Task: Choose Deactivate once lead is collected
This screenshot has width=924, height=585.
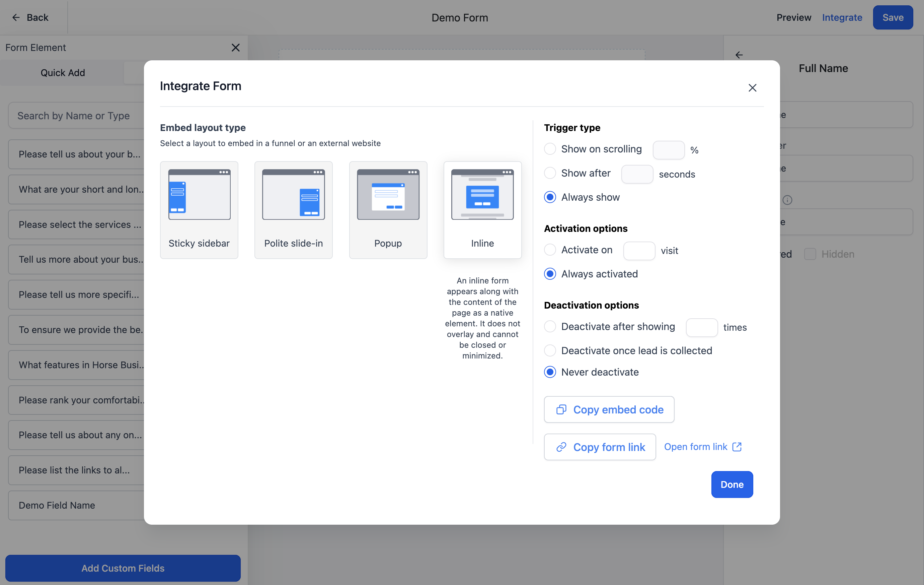Action: click(x=550, y=351)
